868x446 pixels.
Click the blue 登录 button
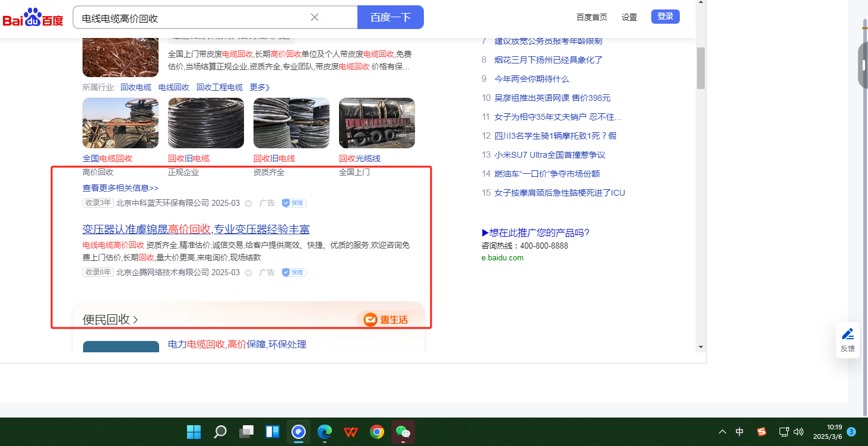[666, 17]
